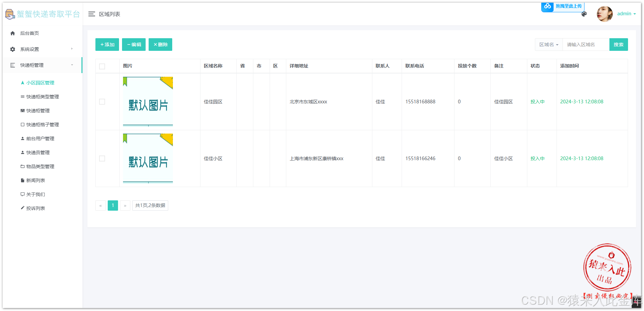Click the icon next to 快递柜管理 submenu

23,111
